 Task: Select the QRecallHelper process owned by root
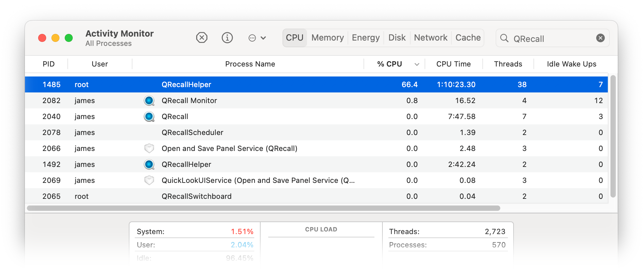(316, 84)
